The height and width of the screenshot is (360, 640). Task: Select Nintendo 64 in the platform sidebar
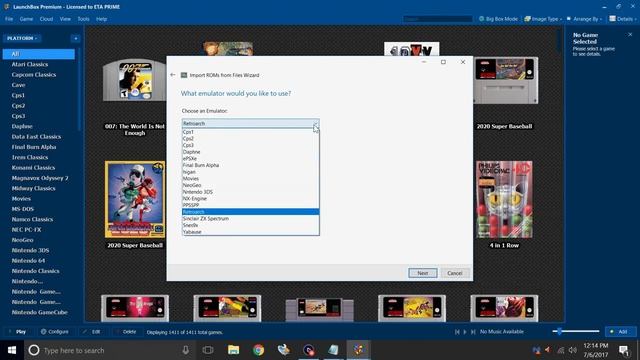coord(28,260)
